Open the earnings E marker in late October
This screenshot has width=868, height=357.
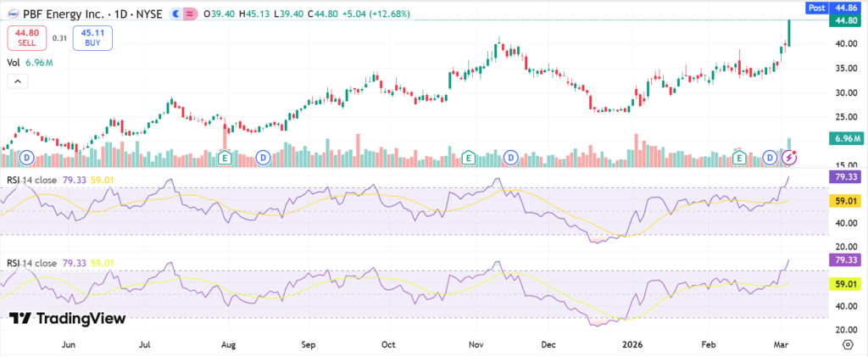pos(469,158)
